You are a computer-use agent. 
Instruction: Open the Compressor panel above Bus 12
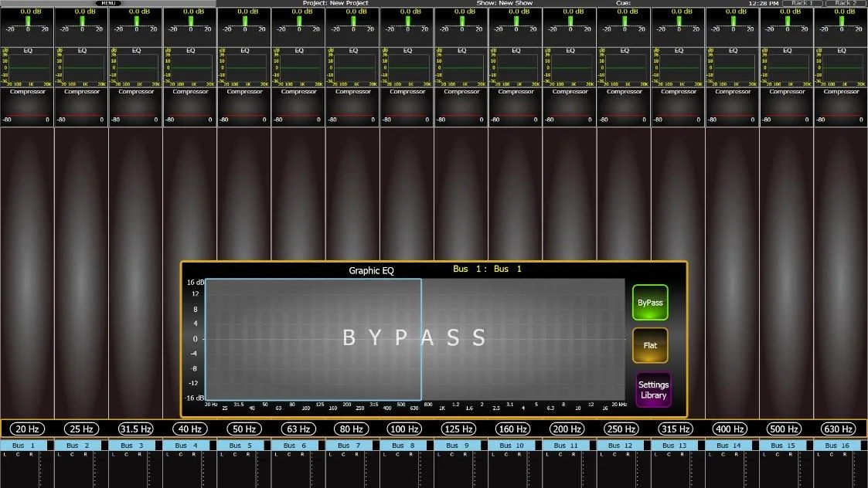(x=624, y=107)
